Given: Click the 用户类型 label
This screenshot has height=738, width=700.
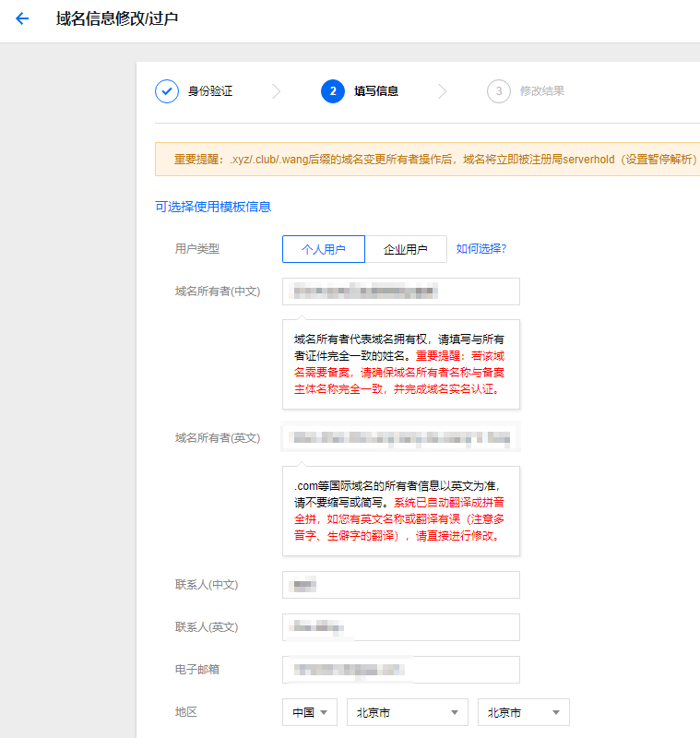Looking at the screenshot, I should coord(197,249).
